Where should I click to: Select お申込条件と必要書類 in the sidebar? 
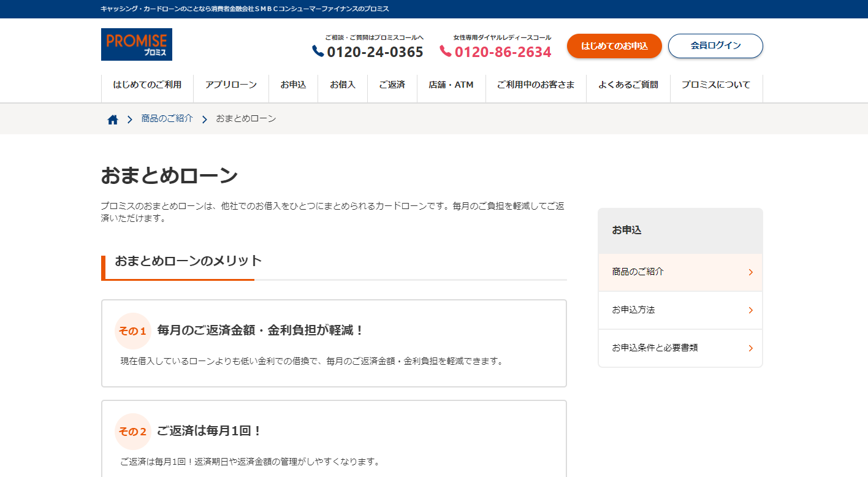pos(680,348)
